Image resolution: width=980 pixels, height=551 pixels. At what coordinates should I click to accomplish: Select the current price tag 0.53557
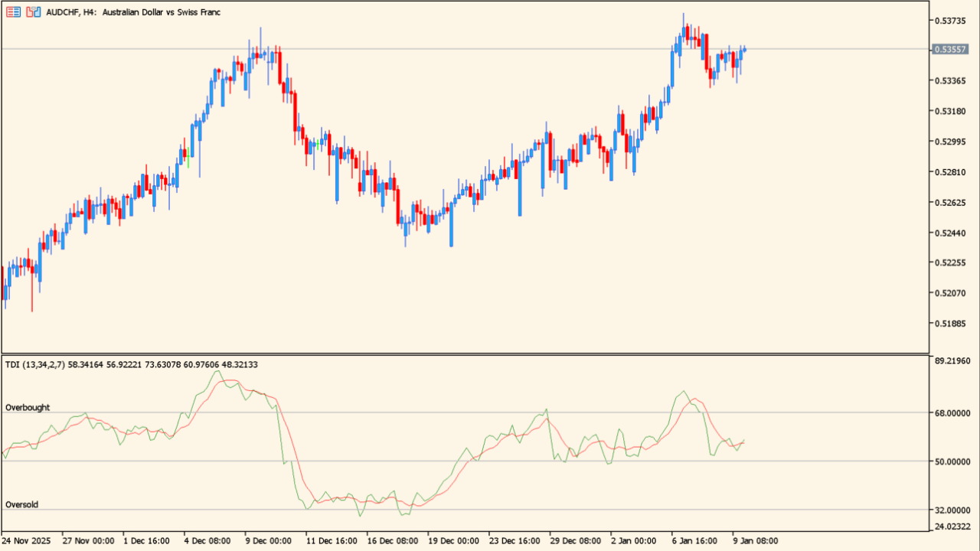pyautogui.click(x=951, y=50)
